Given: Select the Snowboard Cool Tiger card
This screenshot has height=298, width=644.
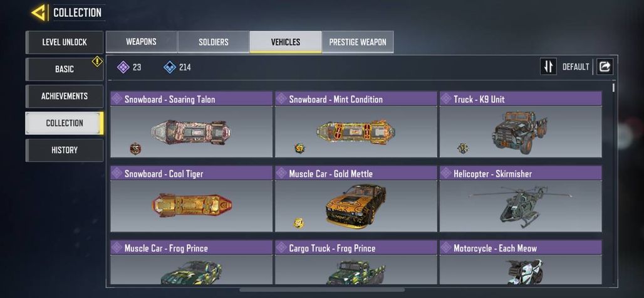Looking at the screenshot, I should tap(192, 199).
